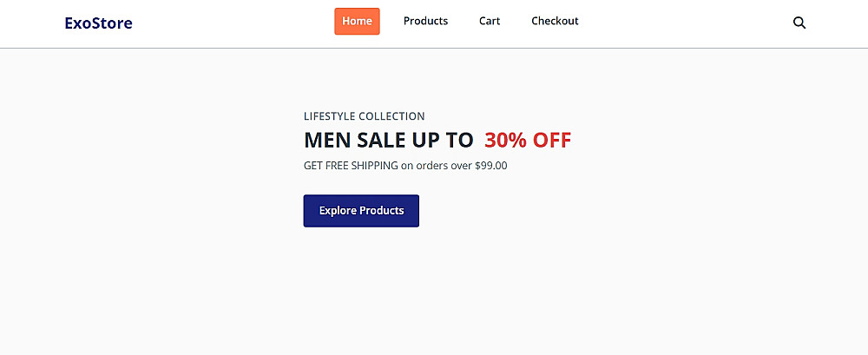Open the Products menu item

(425, 21)
